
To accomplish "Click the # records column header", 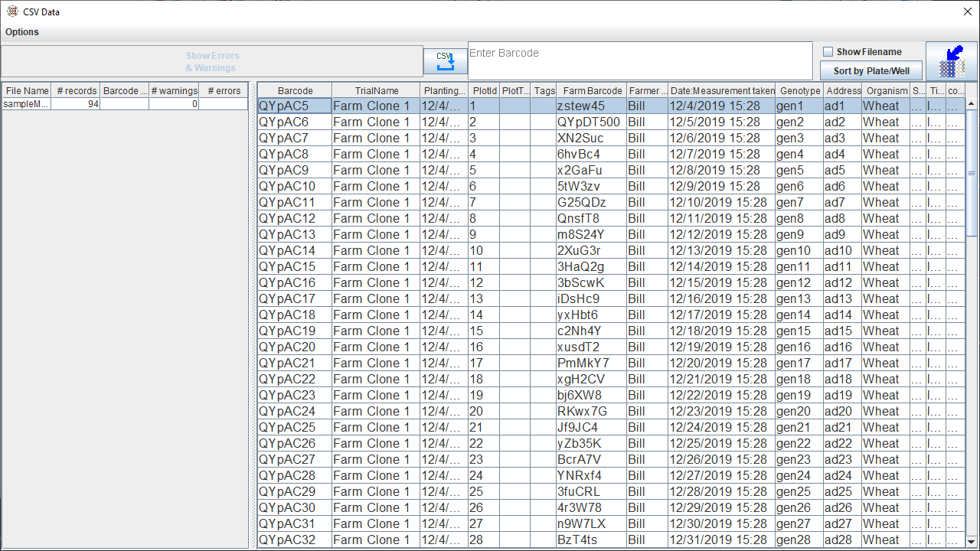I will (x=77, y=90).
